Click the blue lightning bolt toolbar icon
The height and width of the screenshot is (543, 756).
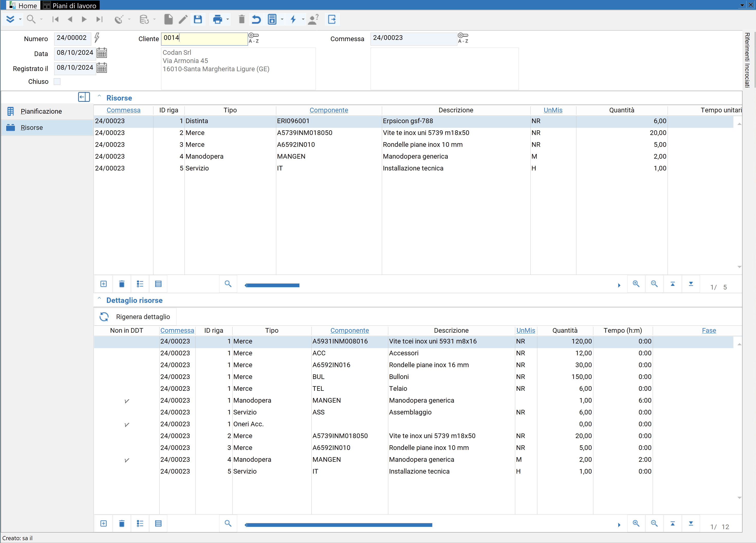pos(293,19)
